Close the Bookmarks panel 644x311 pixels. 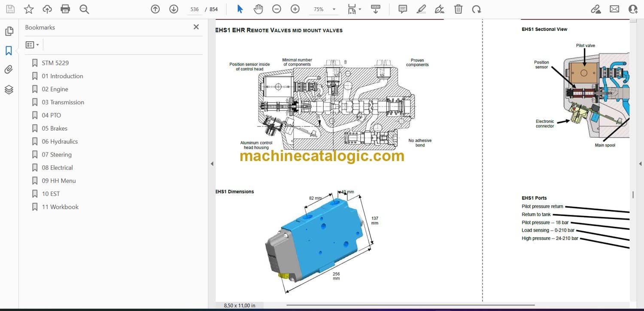point(196,27)
